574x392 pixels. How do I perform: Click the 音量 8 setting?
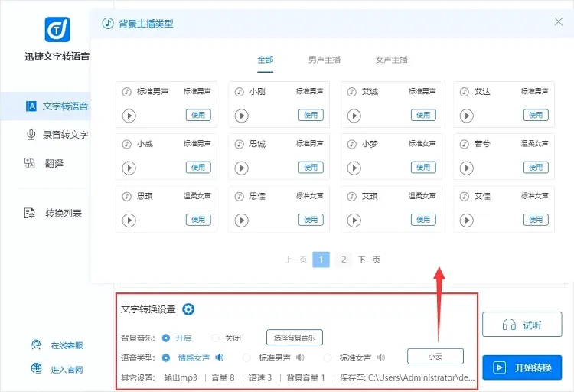coord(223,377)
